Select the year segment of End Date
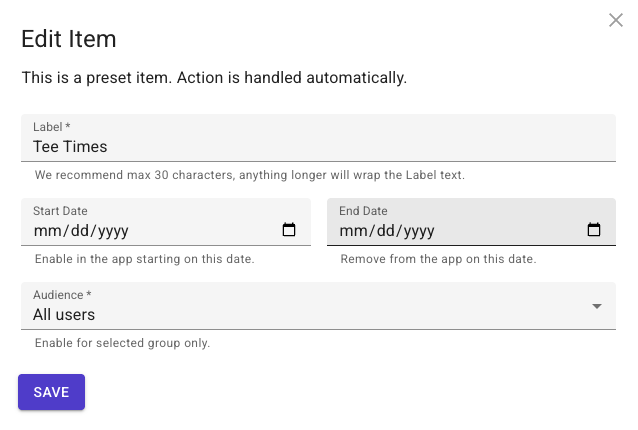The width and height of the screenshot is (638, 430). (x=419, y=231)
